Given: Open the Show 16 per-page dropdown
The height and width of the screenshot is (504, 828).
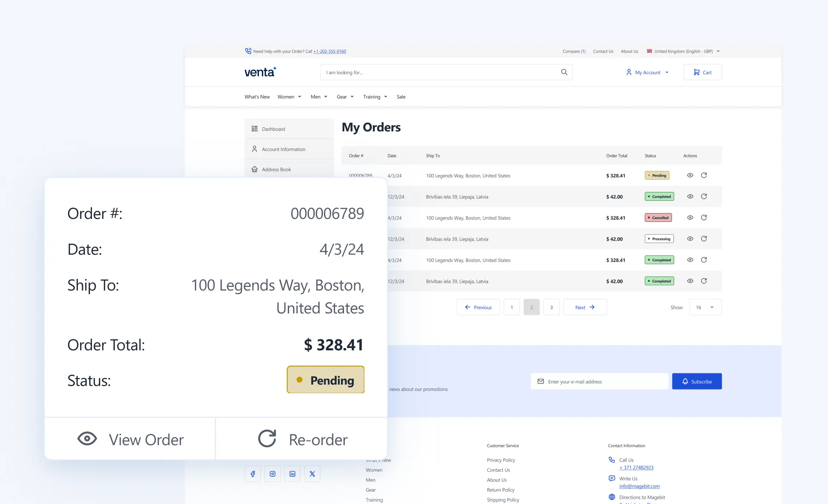Looking at the screenshot, I should tap(705, 307).
